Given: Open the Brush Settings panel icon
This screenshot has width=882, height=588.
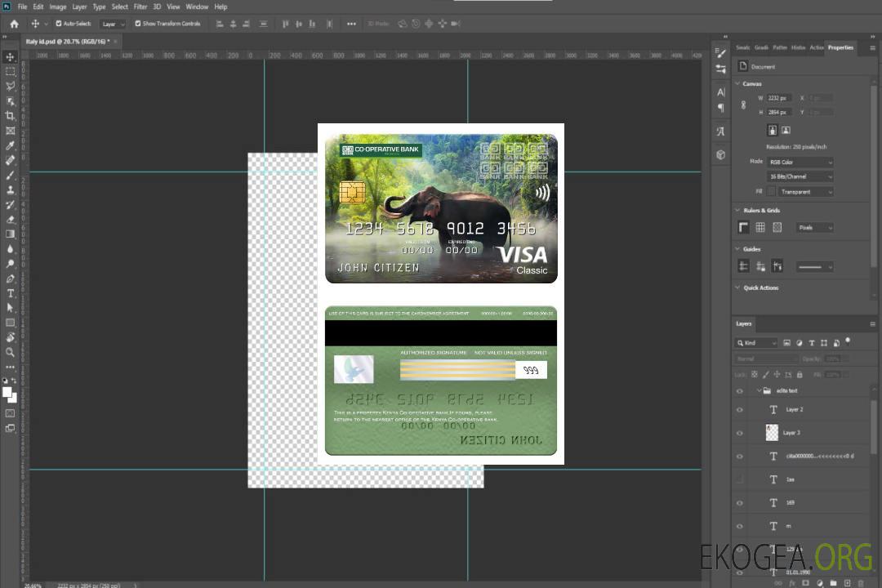Looking at the screenshot, I should (720, 53).
